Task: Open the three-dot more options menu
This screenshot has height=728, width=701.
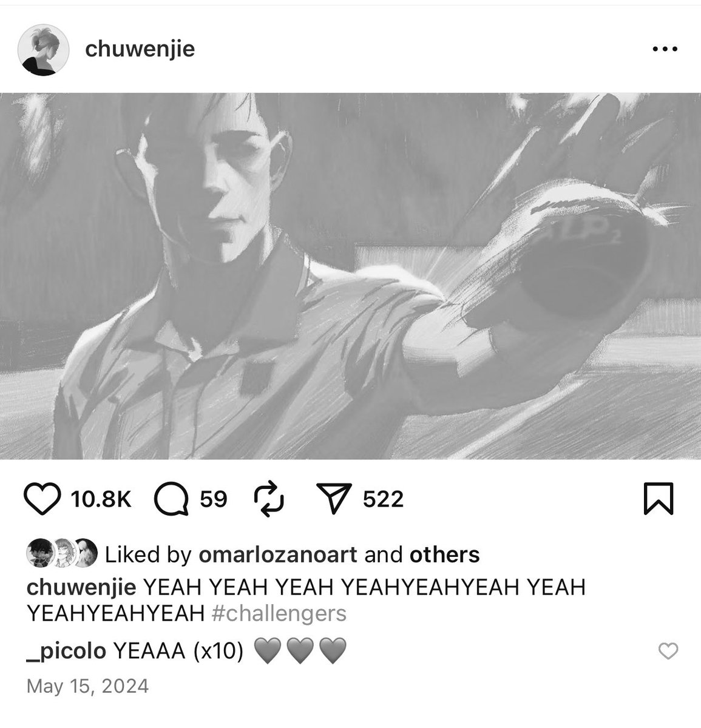Action: pyautogui.click(x=664, y=50)
